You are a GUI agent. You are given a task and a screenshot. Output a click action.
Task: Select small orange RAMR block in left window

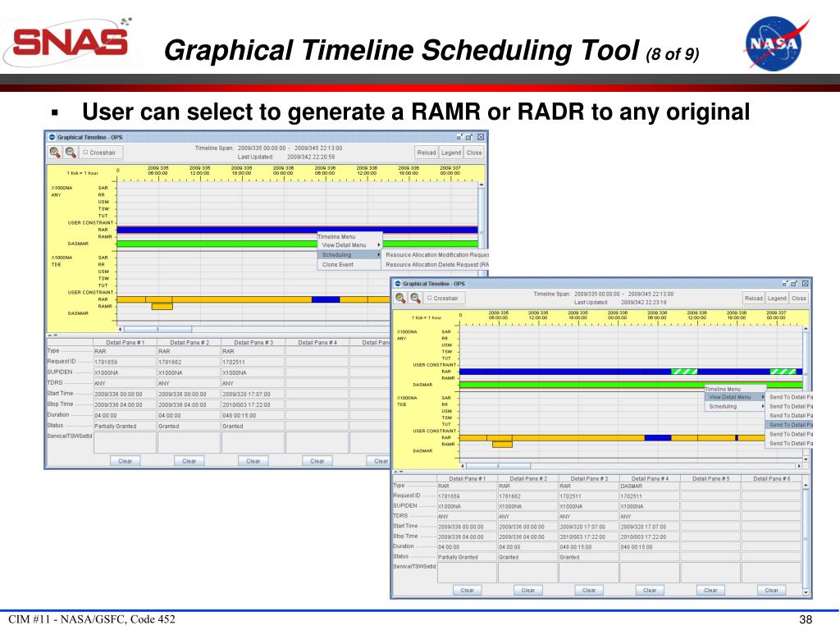[162, 307]
